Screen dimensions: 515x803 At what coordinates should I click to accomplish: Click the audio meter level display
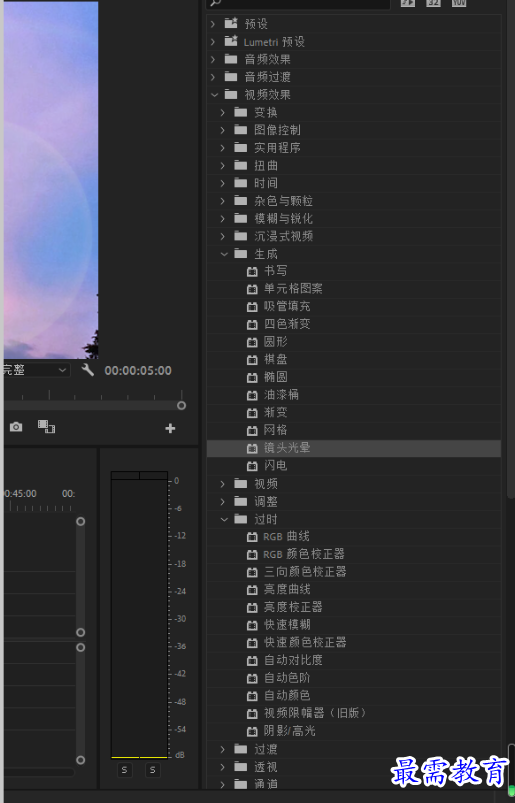pyautogui.click(x=139, y=615)
